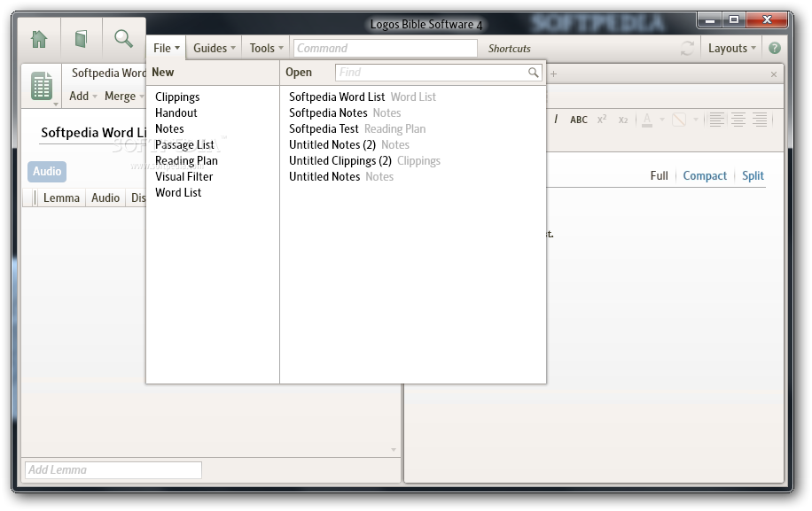The image size is (812, 511).
Task: Click the sync refresh icon
Action: tap(687, 48)
